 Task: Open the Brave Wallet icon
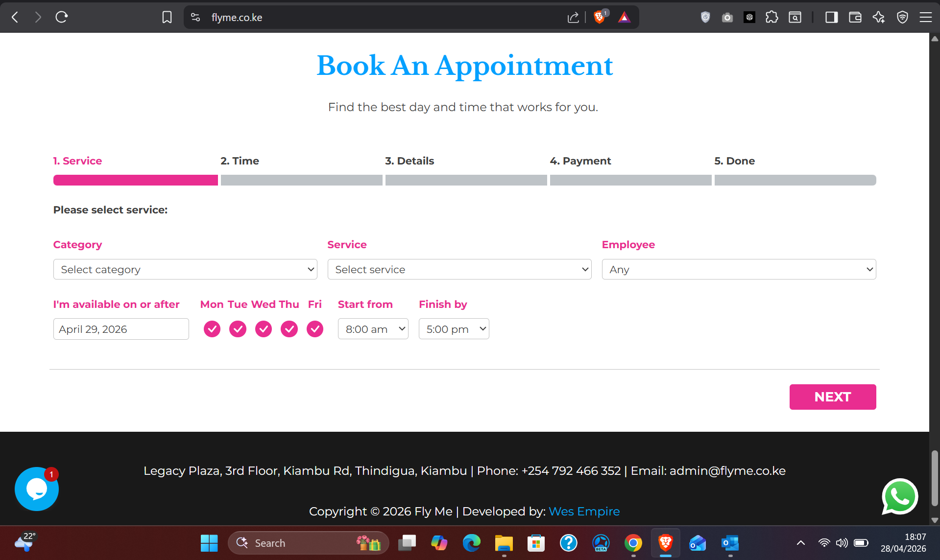855,18
